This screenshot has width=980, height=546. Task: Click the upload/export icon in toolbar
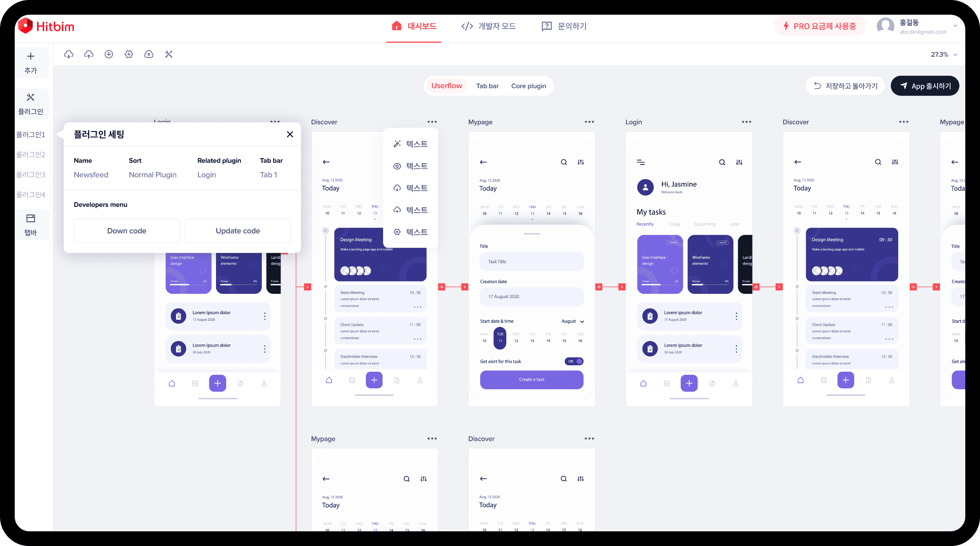coord(88,54)
